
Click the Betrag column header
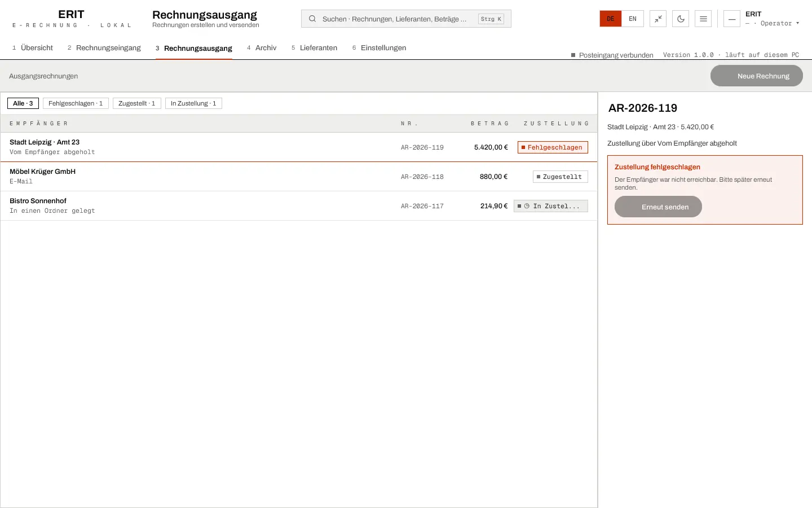489,124
